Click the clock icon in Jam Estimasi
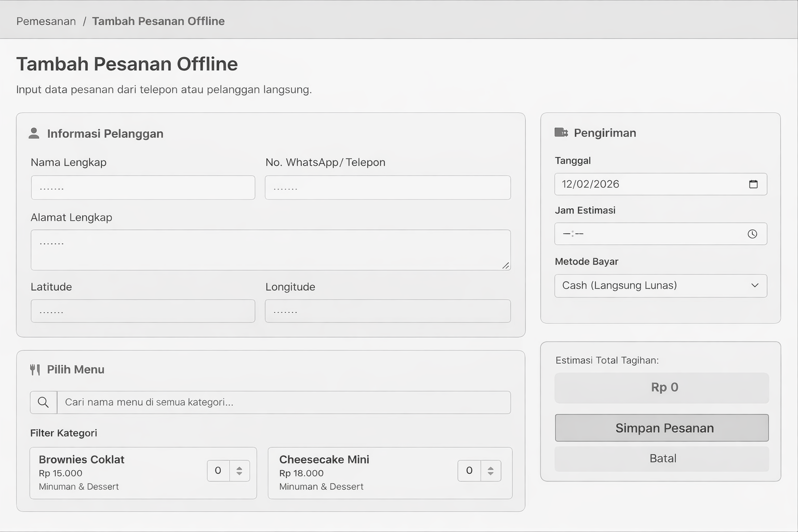Viewport: 798px width, 532px height. pyautogui.click(x=752, y=234)
